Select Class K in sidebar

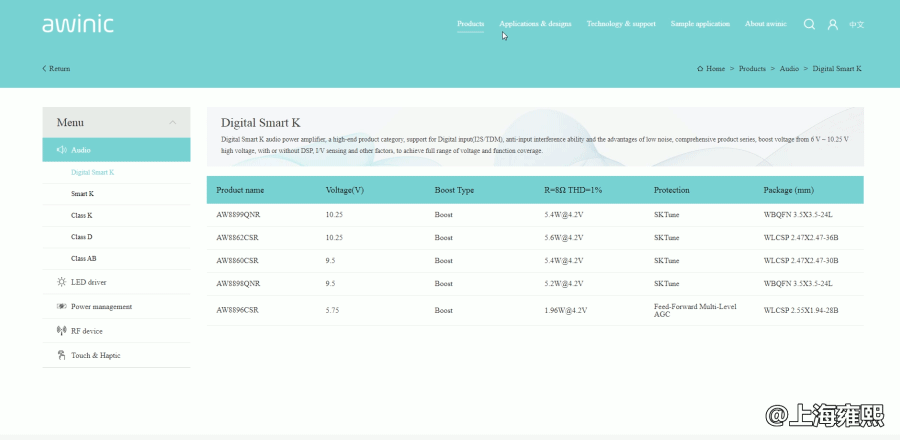point(82,215)
